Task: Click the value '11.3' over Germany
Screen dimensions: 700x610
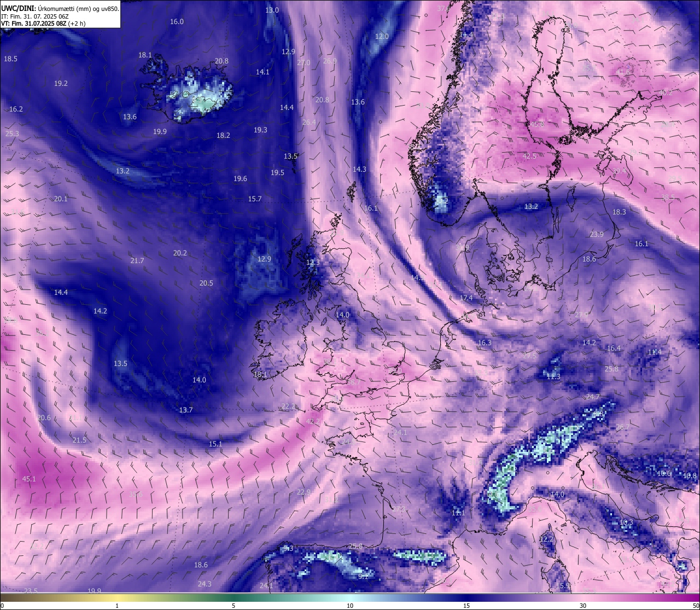Action: [x=553, y=376]
